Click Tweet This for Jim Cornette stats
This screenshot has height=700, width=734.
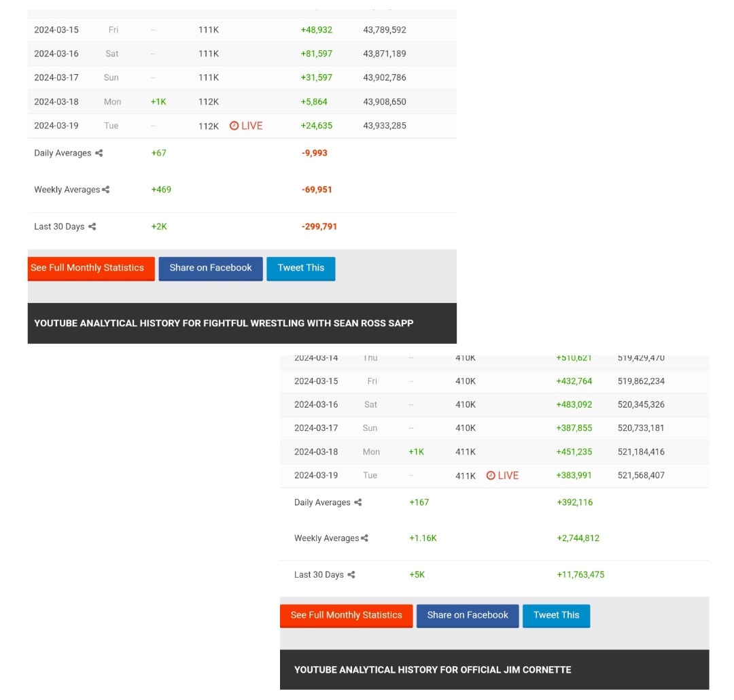556,615
